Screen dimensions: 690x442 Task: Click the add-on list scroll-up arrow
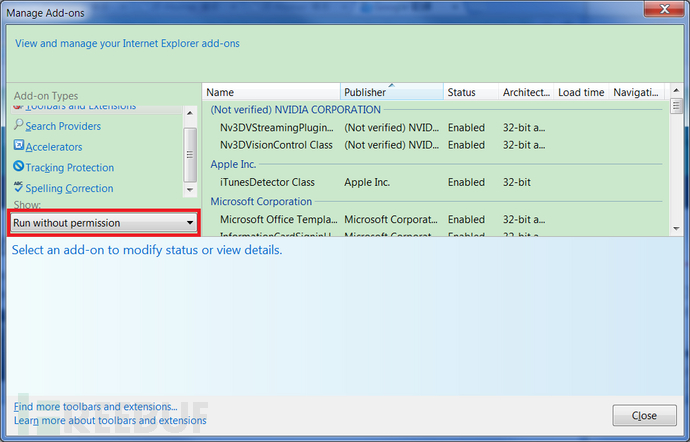(x=676, y=91)
